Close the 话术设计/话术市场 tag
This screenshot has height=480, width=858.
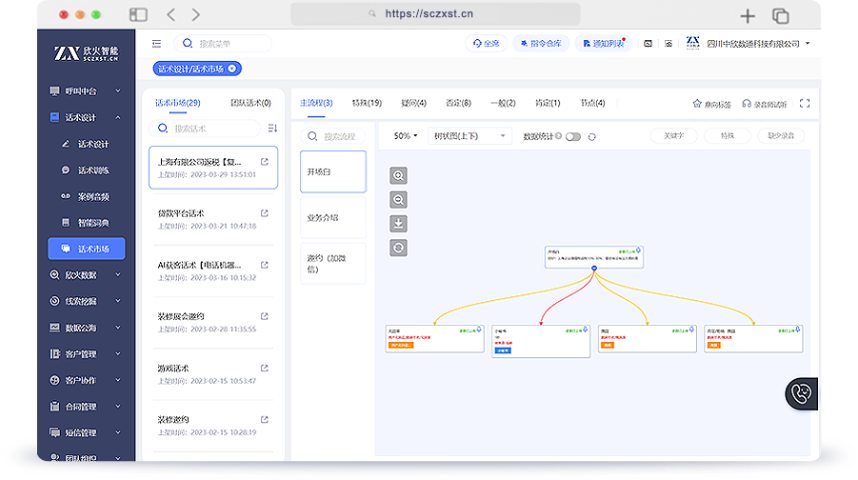pos(232,68)
